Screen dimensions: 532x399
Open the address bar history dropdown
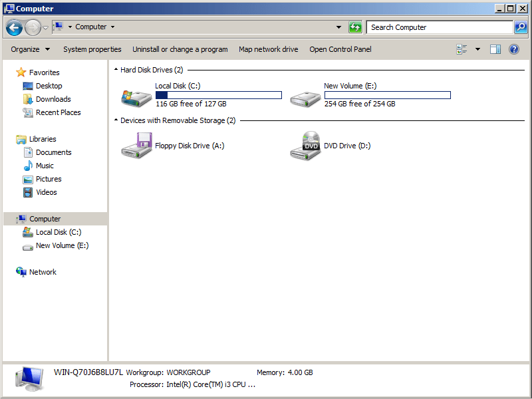[338, 27]
